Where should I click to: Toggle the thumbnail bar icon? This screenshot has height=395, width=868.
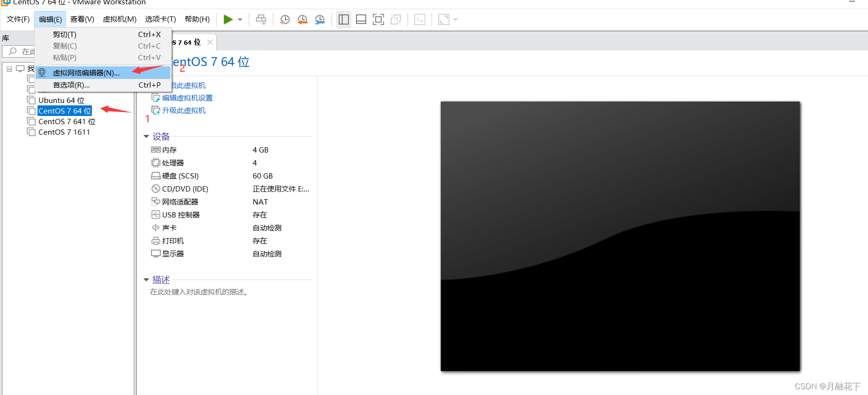tap(361, 20)
